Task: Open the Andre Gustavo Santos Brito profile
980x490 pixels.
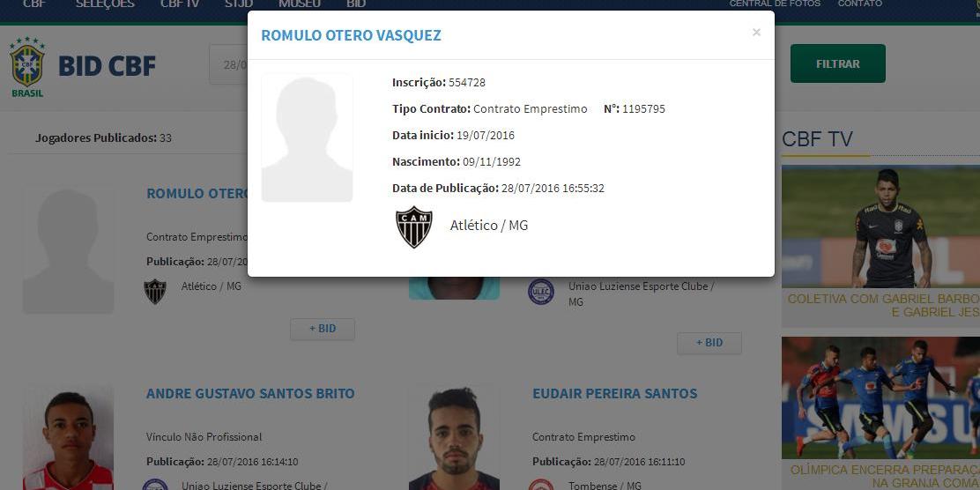Action: tap(250, 394)
